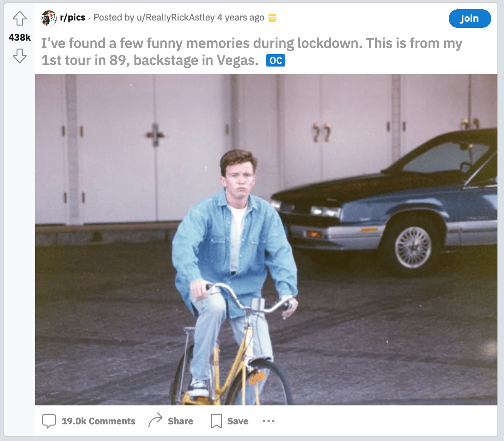504x441 pixels.
Task: Visit the u/ReallyRickAstley user profile
Action: tap(175, 17)
